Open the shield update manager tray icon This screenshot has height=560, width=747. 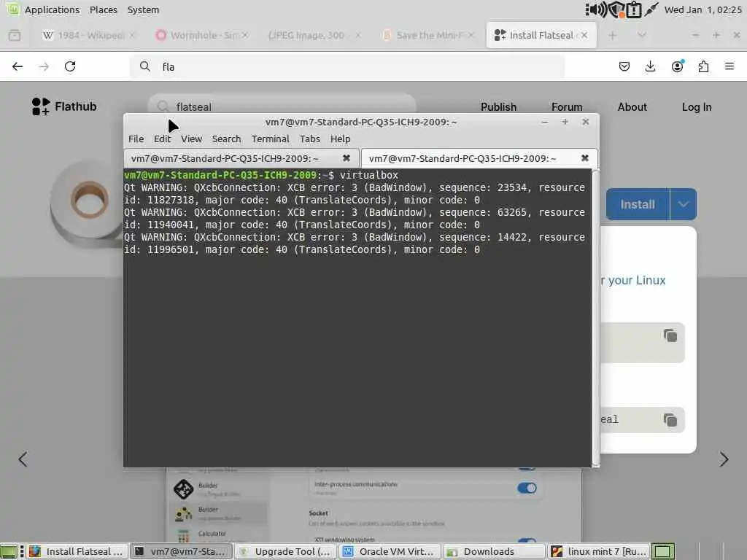[617, 9]
